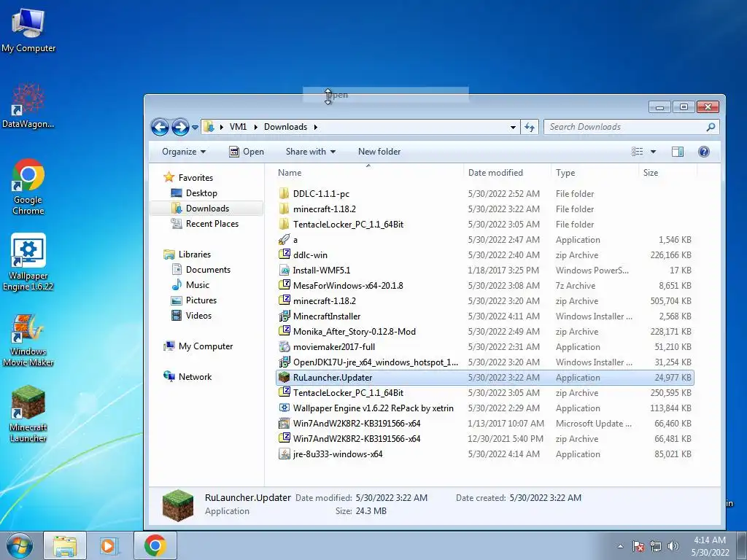
Task: Sort by Type column header
Action: point(595,172)
